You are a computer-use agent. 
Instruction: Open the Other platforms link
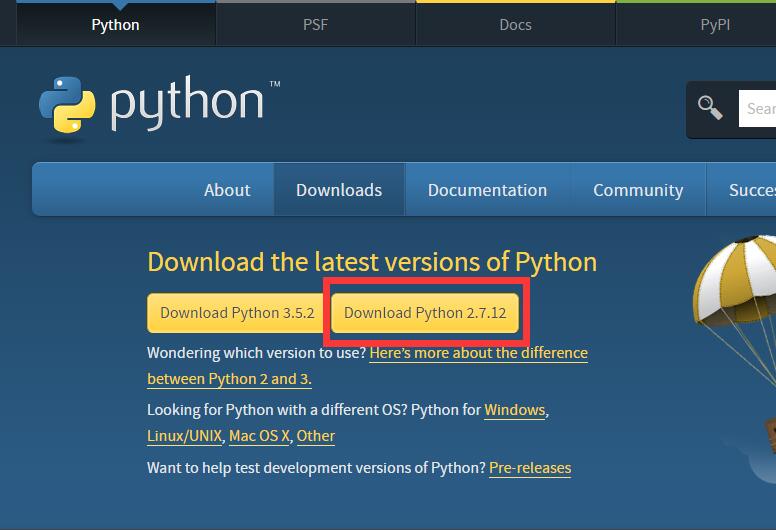click(x=316, y=436)
